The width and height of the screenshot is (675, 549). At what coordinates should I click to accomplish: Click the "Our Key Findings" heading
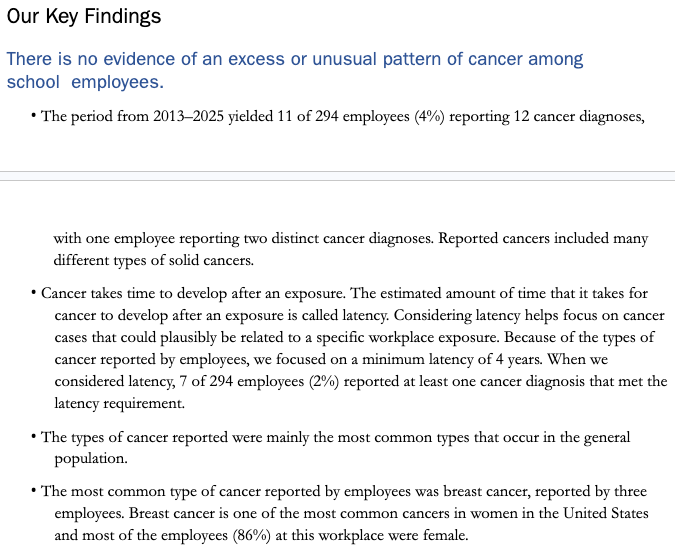pyautogui.click(x=83, y=18)
